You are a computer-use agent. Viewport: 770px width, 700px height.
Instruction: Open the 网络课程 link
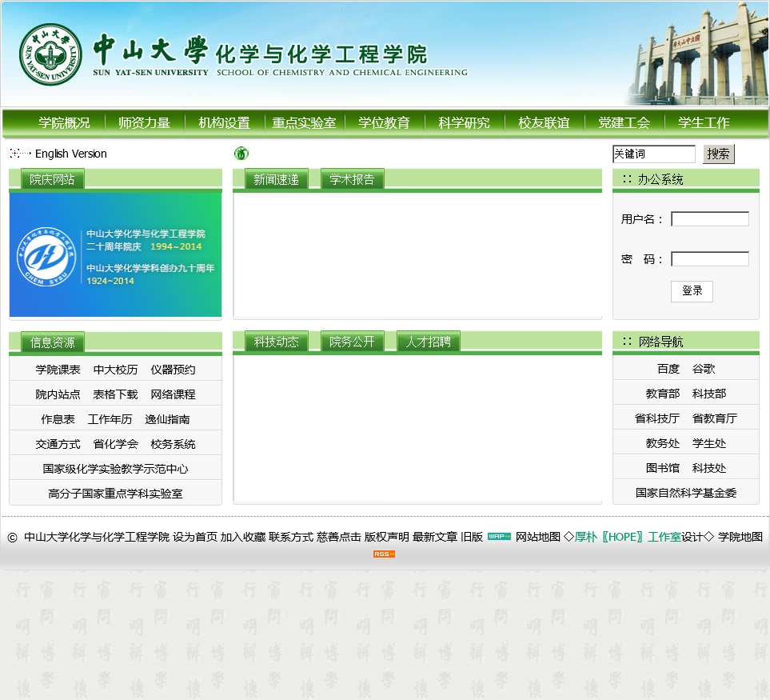click(x=173, y=394)
